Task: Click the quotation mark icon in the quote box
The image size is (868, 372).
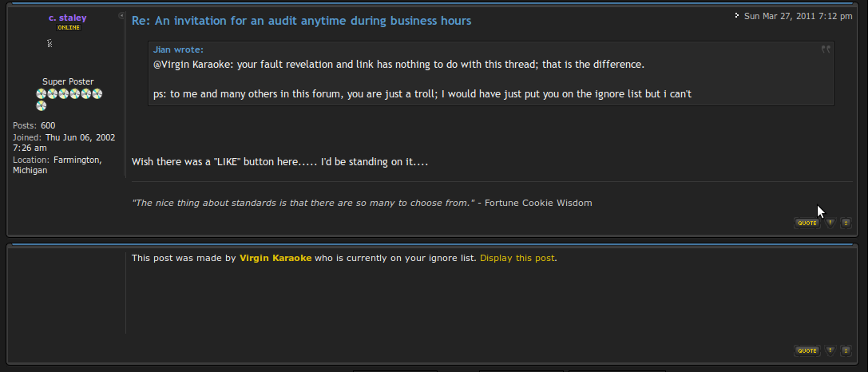Action: pos(826,49)
